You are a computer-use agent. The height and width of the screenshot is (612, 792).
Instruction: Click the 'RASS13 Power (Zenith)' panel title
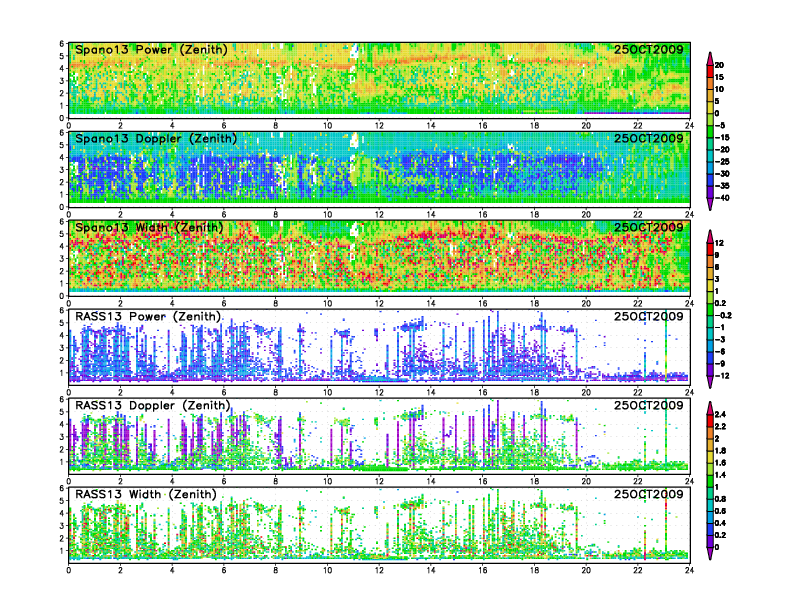tap(148, 317)
